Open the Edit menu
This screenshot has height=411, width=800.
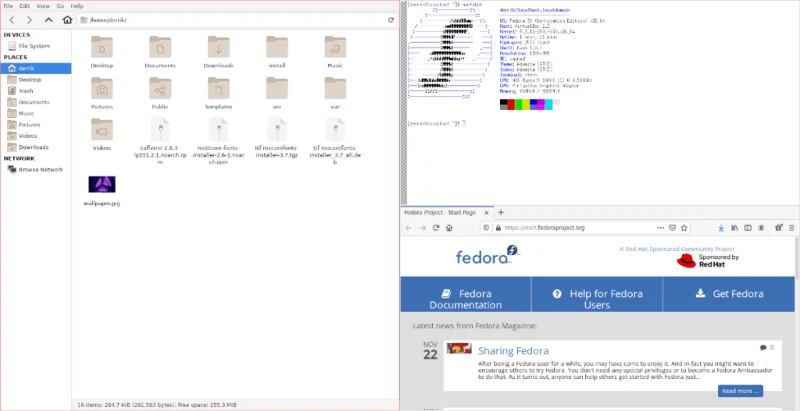24,6
